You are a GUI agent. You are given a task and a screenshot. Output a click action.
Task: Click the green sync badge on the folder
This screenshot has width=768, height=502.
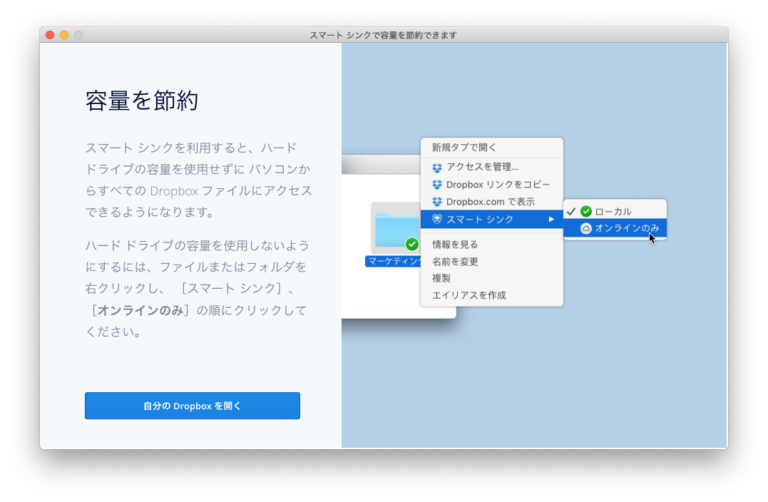click(x=412, y=243)
